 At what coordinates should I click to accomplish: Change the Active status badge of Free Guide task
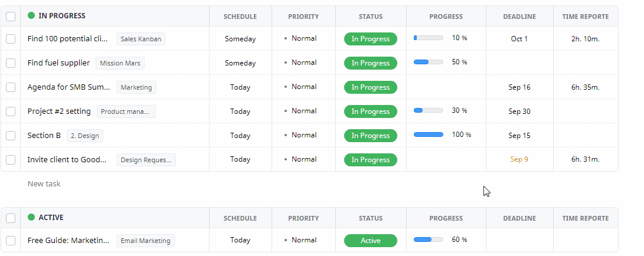[371, 241]
